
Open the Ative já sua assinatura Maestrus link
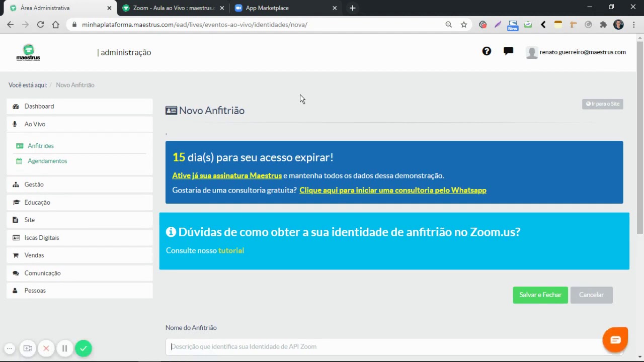pos(227,175)
